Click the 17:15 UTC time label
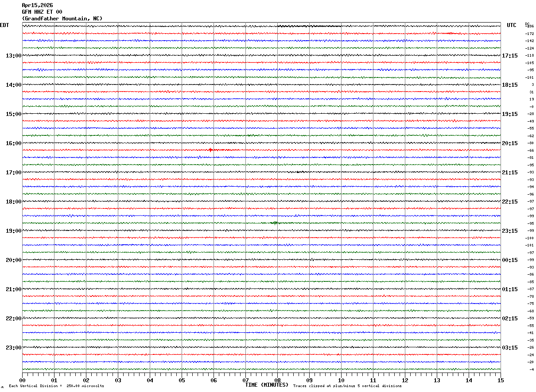 point(509,56)
